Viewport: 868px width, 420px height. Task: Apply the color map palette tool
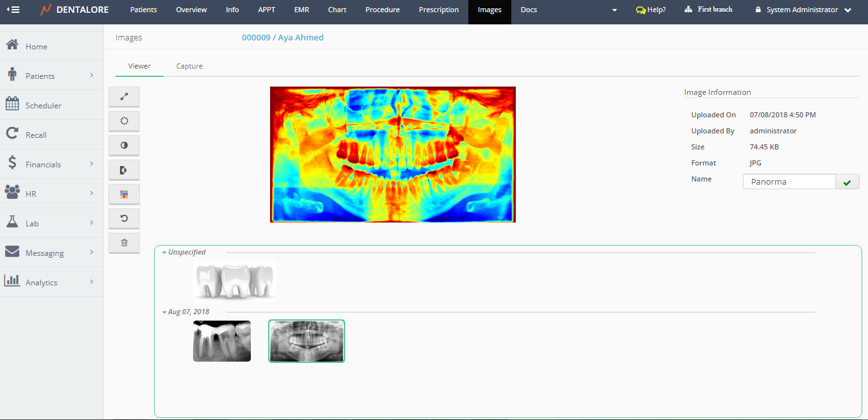click(x=124, y=194)
